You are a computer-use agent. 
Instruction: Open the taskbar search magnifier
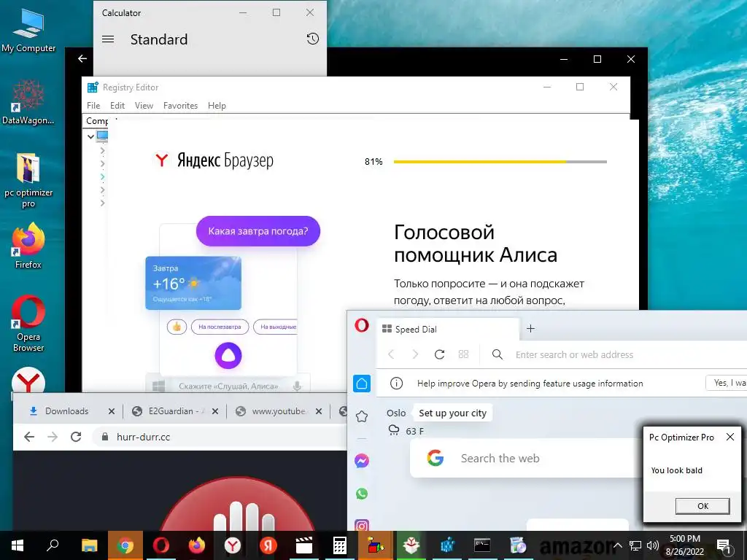[53, 545]
